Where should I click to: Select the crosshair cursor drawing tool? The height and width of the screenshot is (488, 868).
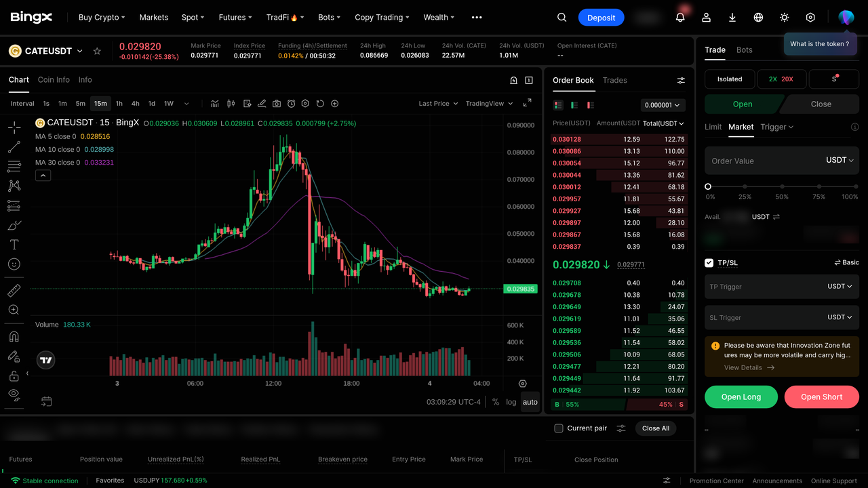tap(14, 127)
